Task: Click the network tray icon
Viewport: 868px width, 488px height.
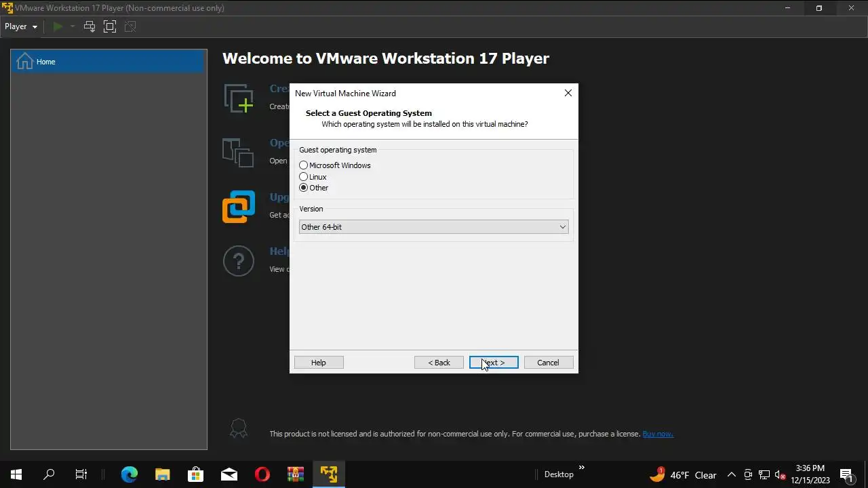Action: pos(764,474)
